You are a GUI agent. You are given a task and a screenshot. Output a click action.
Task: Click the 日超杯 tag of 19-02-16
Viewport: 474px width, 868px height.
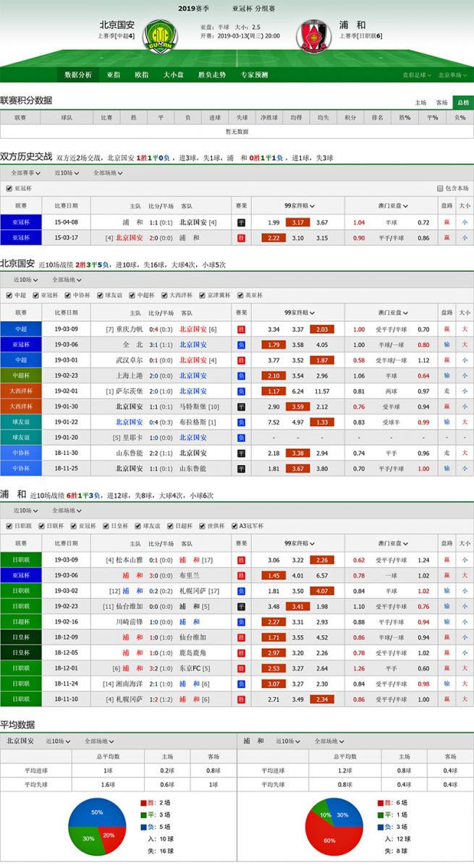pyautogui.click(x=21, y=621)
